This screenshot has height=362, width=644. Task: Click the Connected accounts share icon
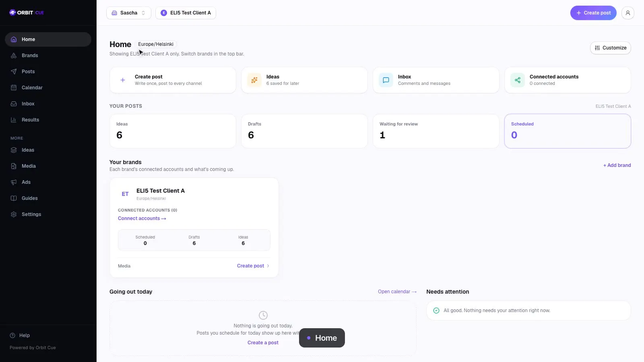[518, 80]
